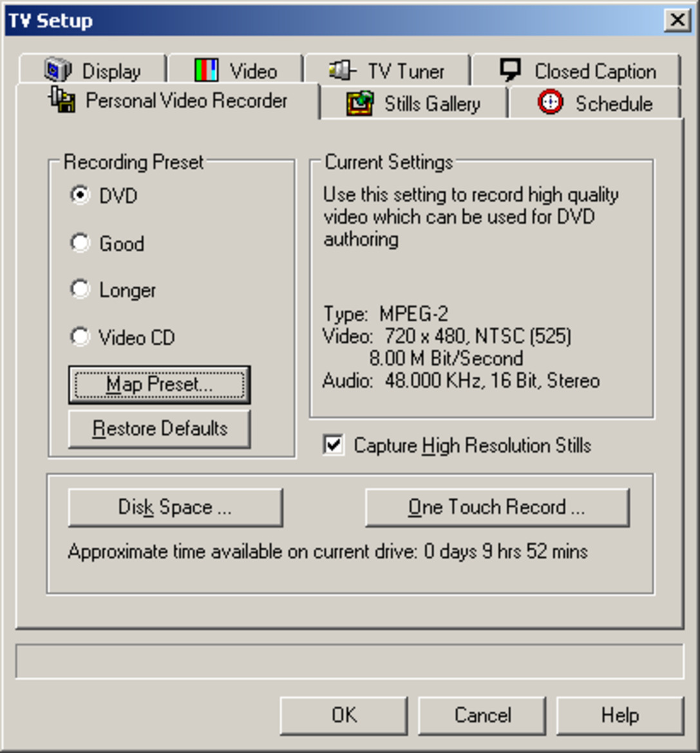Click the Display tab monitor icon

point(58,70)
